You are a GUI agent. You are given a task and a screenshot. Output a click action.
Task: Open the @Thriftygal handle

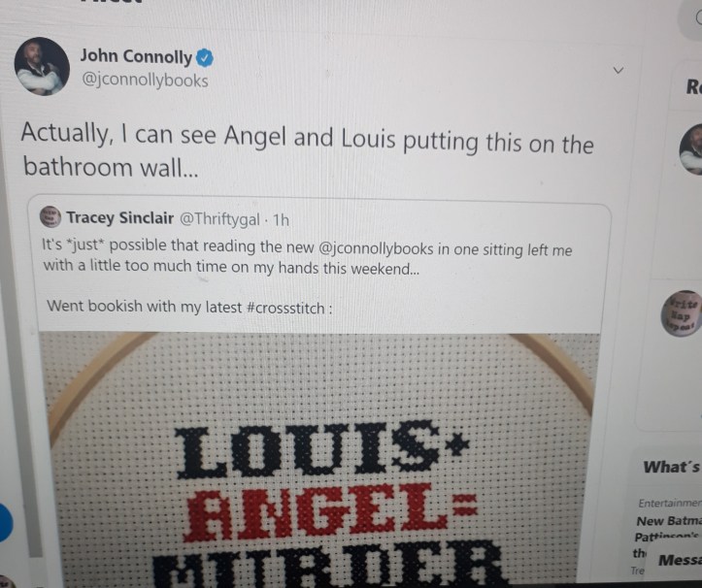(219, 219)
